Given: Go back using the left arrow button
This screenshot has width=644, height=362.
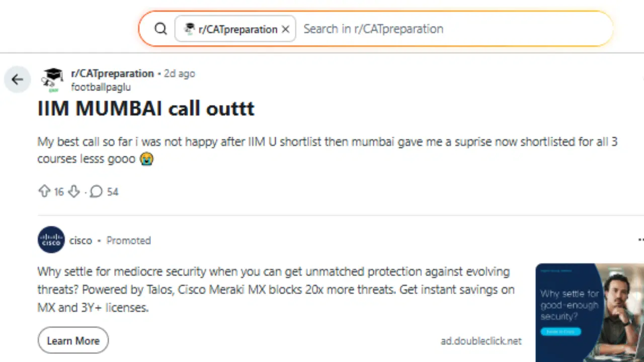Looking at the screenshot, I should click(18, 79).
